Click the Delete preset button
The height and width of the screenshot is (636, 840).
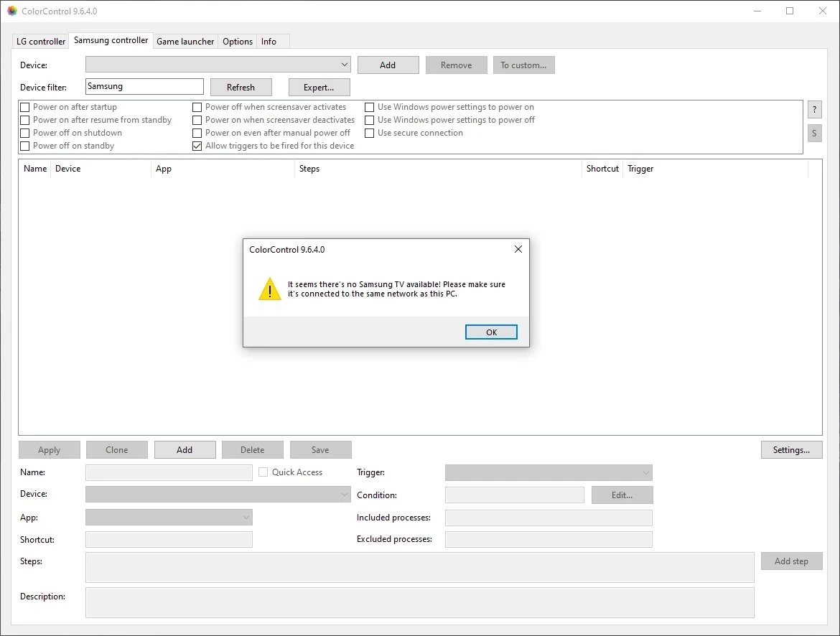point(252,450)
